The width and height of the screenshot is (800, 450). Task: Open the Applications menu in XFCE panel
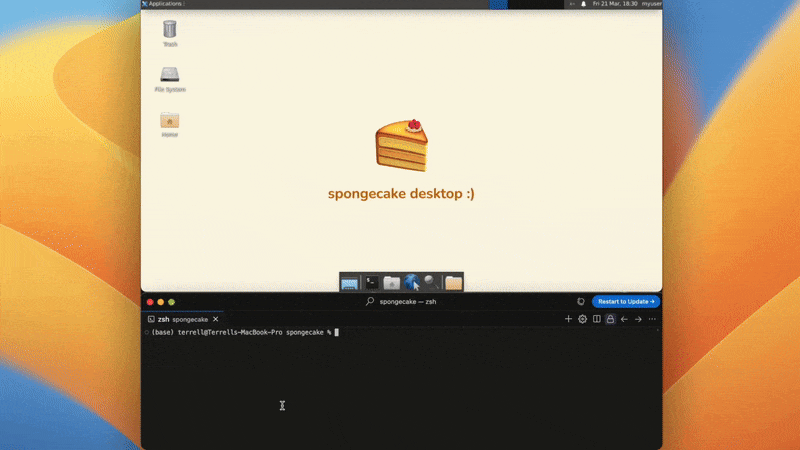click(x=163, y=4)
